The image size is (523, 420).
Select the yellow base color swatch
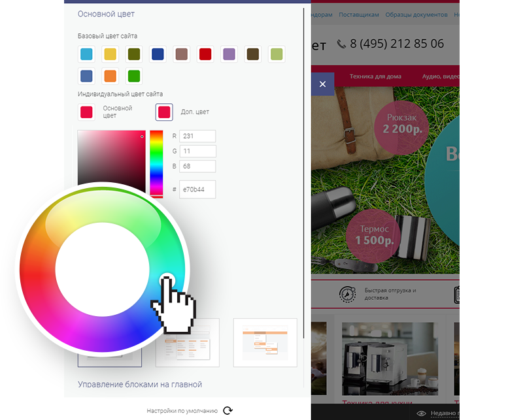110,54
